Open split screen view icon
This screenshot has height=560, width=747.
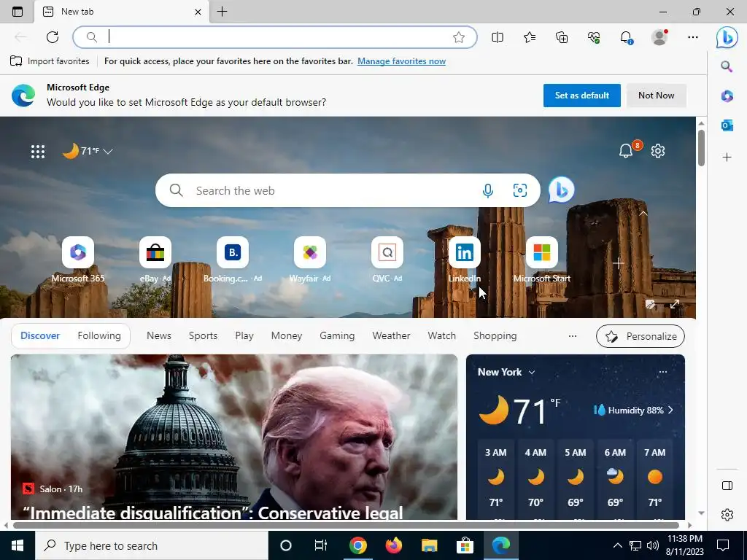(498, 37)
